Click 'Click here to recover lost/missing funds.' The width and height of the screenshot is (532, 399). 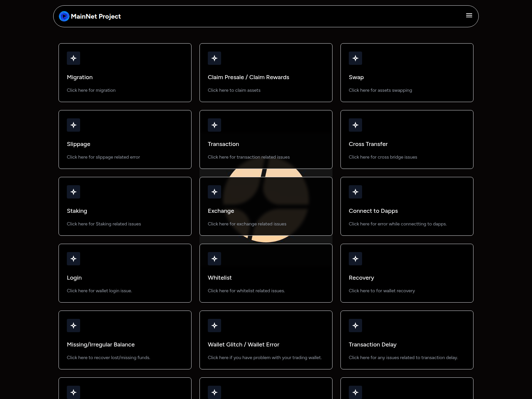108,357
